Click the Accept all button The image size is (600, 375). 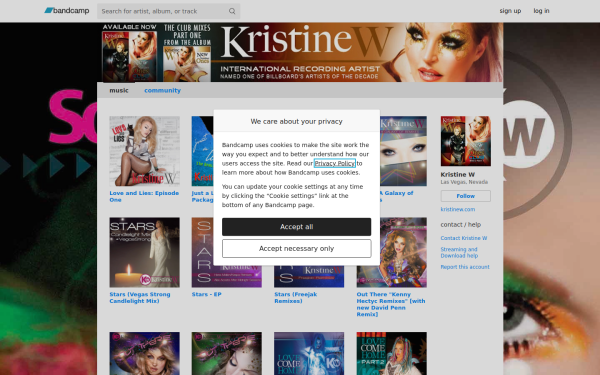pyautogui.click(x=296, y=227)
